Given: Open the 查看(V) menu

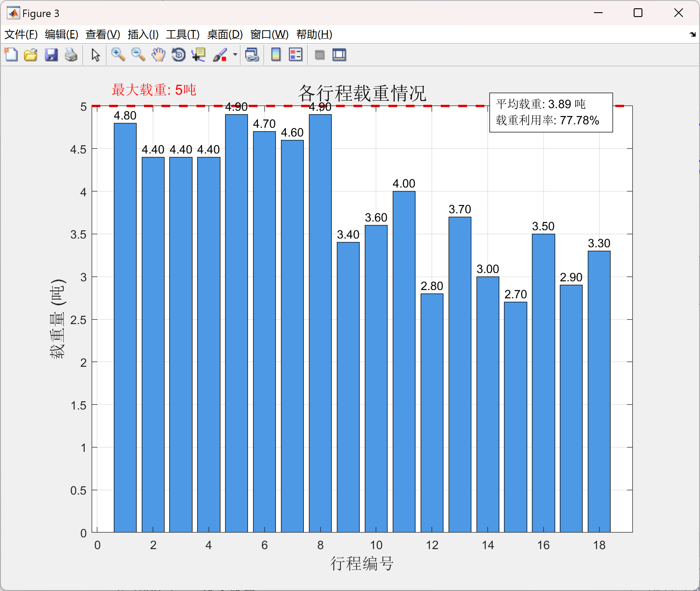Looking at the screenshot, I should (103, 34).
